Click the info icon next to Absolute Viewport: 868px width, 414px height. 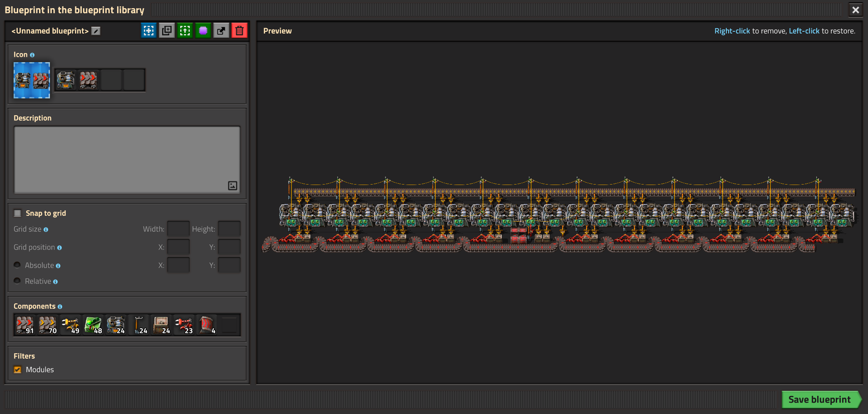point(58,266)
